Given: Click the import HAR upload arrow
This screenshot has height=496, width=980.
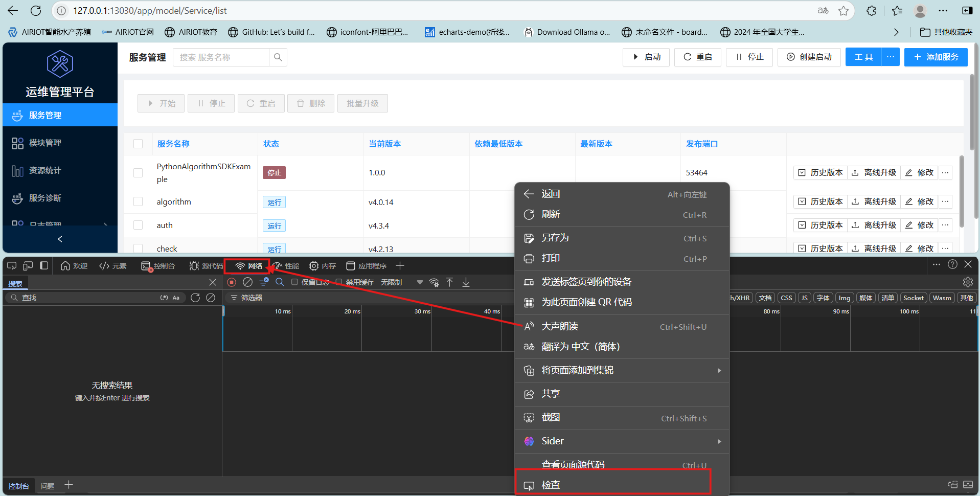Looking at the screenshot, I should 450,282.
